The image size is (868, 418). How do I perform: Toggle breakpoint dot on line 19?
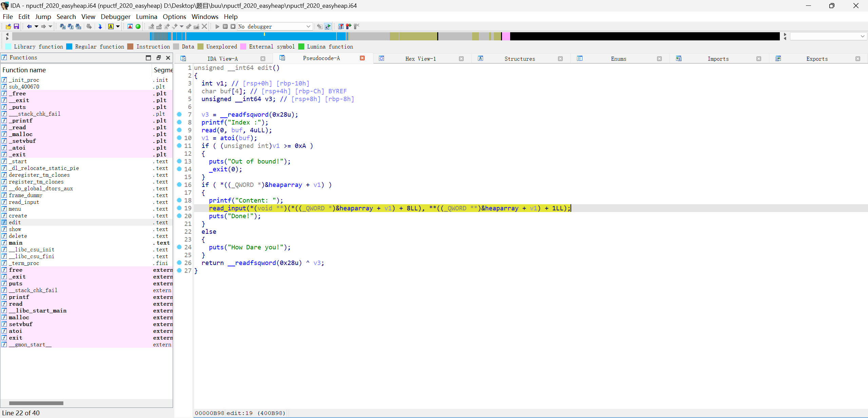tap(179, 208)
